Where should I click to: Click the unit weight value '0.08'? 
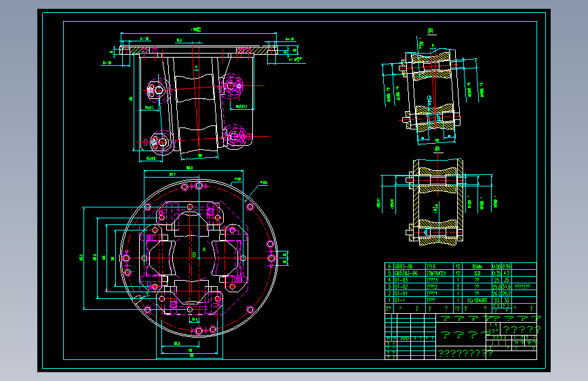tap(496, 266)
